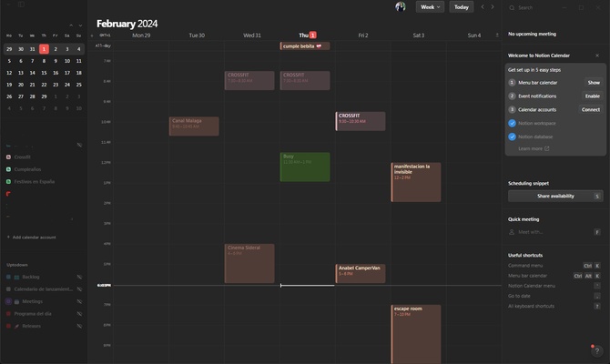The width and height of the screenshot is (610, 364).
Task: Click the Share availability button
Action: [x=555, y=197]
